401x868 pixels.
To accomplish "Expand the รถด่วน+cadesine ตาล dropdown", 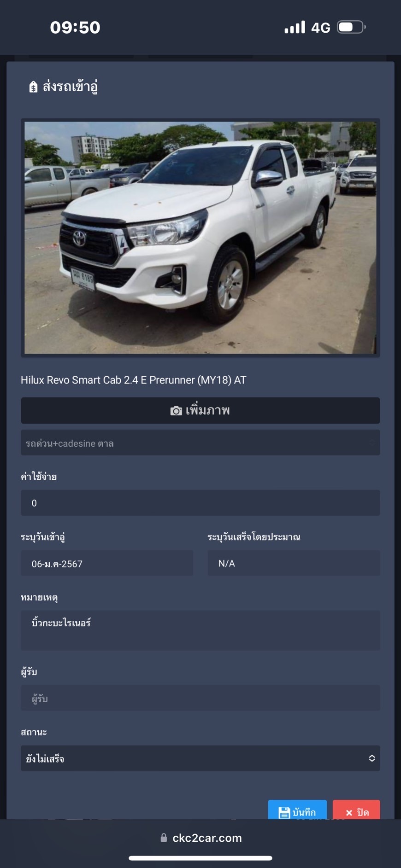I will pyautogui.click(x=200, y=443).
